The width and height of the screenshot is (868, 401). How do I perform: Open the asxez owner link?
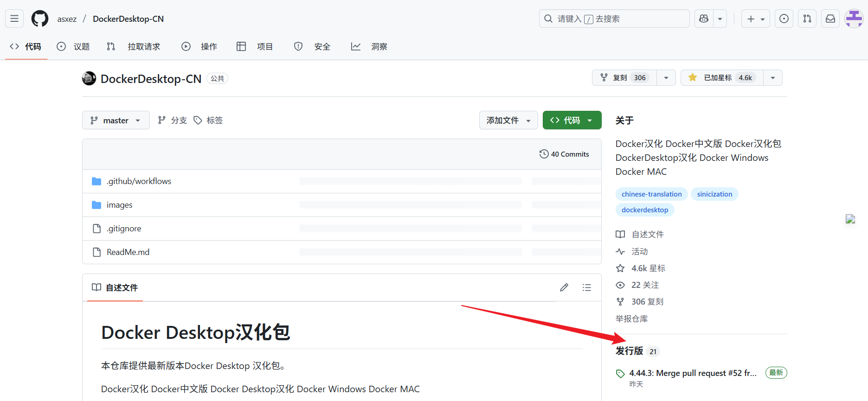[x=67, y=19]
